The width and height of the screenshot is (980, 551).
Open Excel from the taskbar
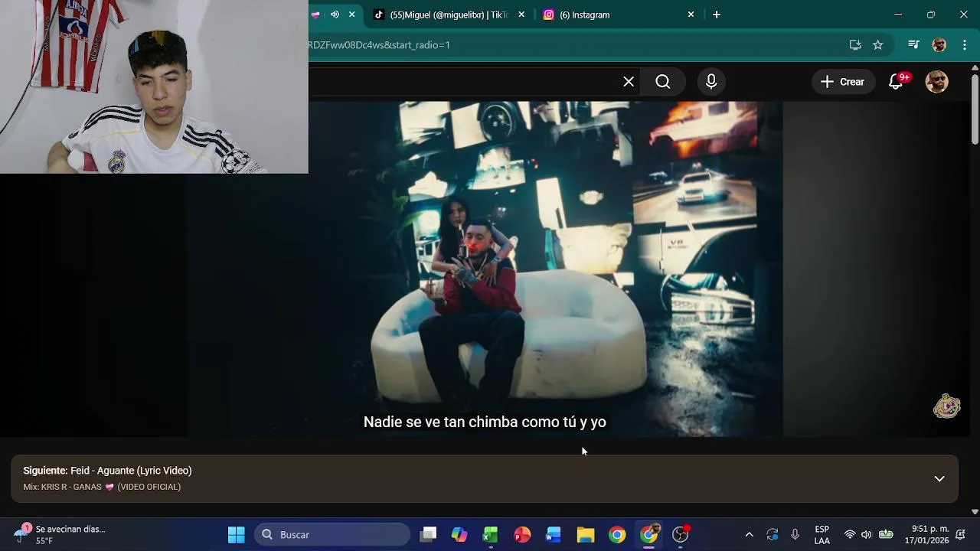(491, 535)
